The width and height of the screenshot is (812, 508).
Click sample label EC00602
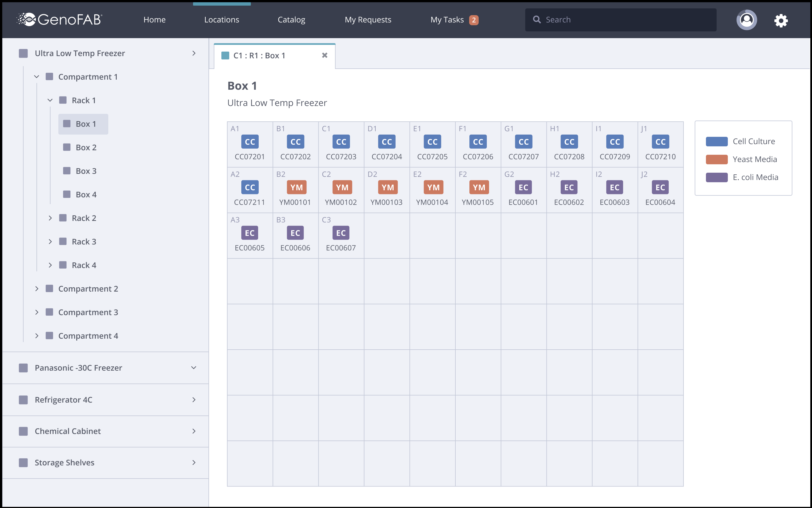(569, 202)
